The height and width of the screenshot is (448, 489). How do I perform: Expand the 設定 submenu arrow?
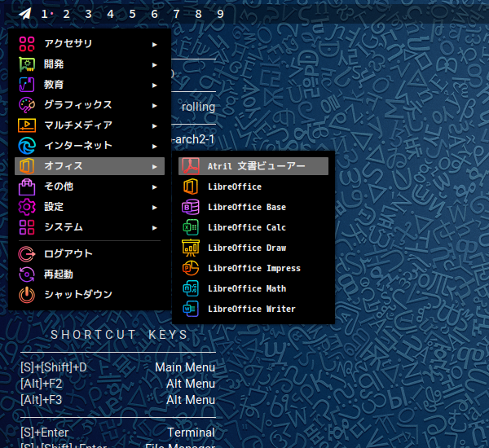pos(154,208)
